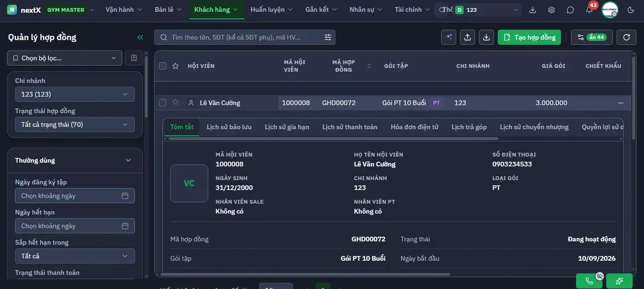Switch to the Tóm tắt tab

182,127
